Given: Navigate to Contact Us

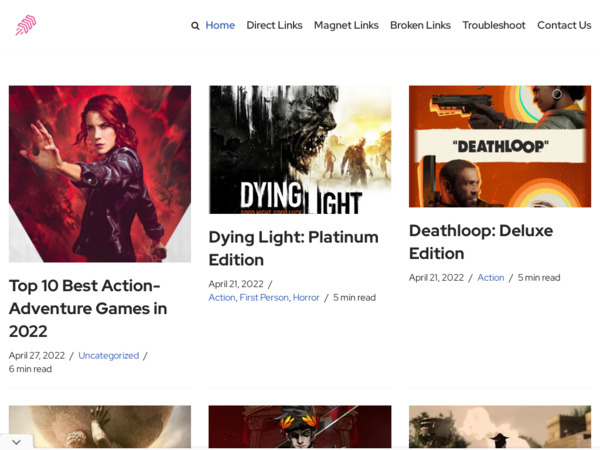Looking at the screenshot, I should (564, 25).
